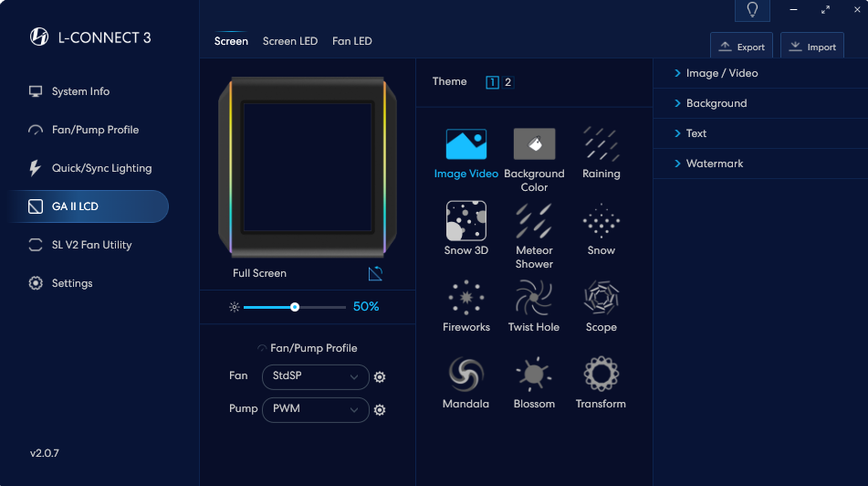Click the brightness slider handle
The image size is (868, 486).
295,307
